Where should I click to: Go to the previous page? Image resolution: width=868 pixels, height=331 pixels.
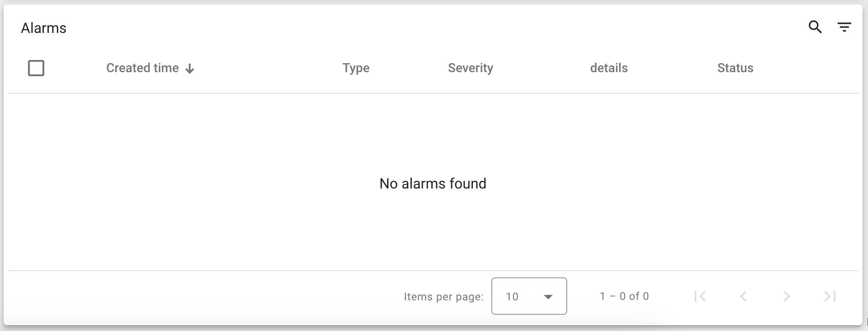(743, 296)
